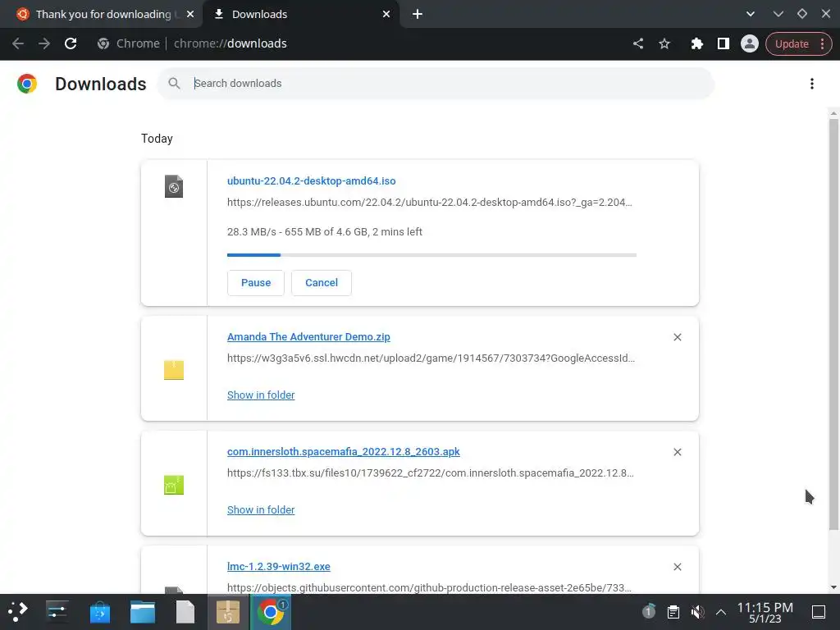
Task: Click the muted volume tray icon
Action: coord(697,612)
